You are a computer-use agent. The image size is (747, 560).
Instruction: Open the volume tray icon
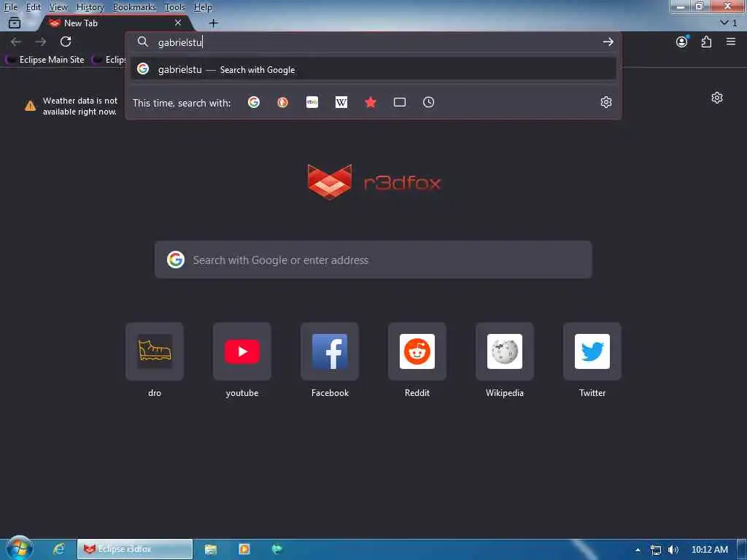click(673, 550)
